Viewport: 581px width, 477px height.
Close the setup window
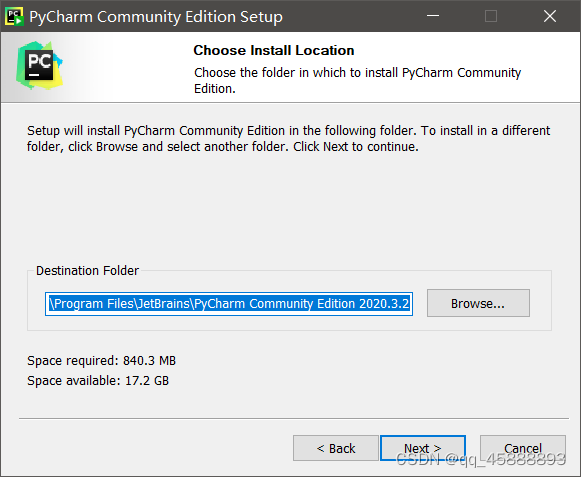point(550,16)
